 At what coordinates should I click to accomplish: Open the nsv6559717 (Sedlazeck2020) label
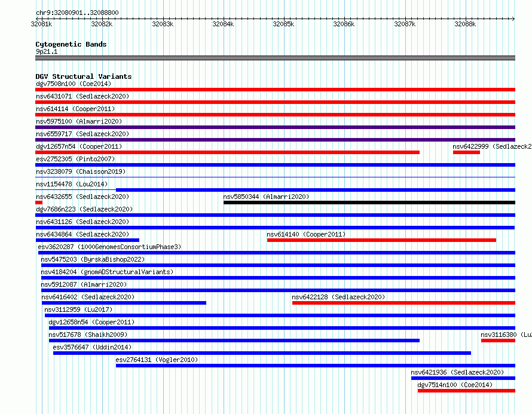[x=82, y=134]
